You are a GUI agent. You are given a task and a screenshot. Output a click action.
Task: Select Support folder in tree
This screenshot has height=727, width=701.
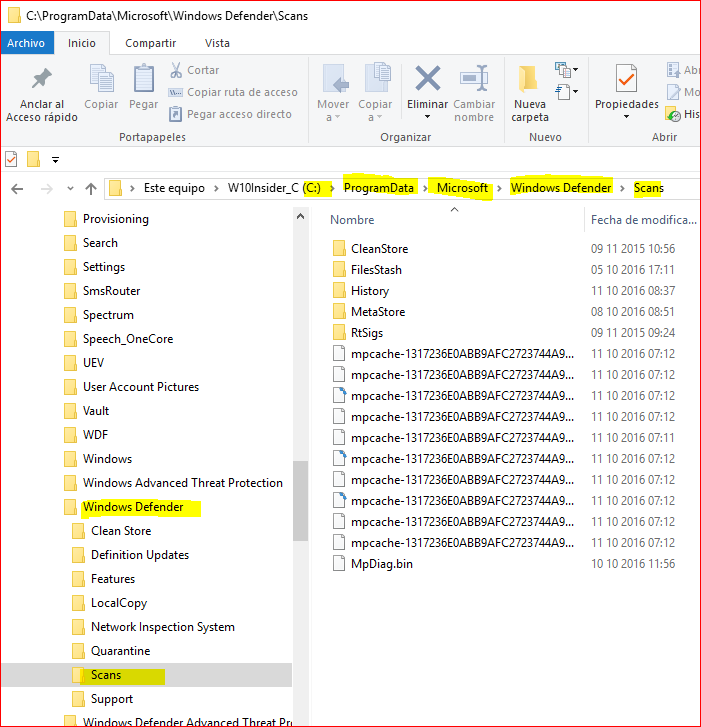pos(112,699)
